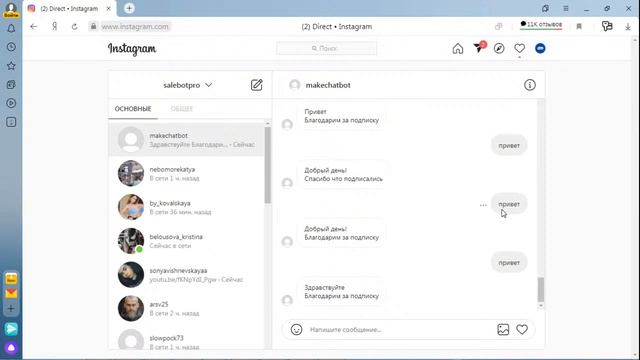Go back with the browser back arrow
The image size is (640, 360).
coord(33,27)
